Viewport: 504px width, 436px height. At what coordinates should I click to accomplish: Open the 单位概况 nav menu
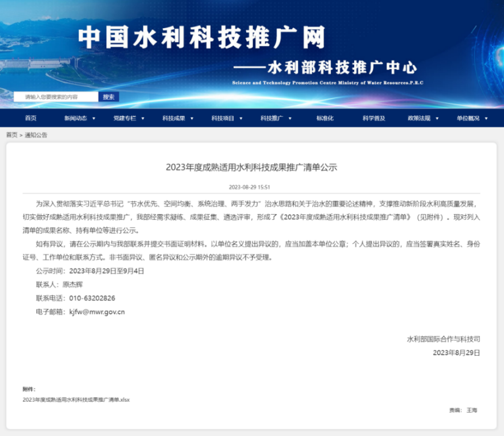click(x=468, y=118)
